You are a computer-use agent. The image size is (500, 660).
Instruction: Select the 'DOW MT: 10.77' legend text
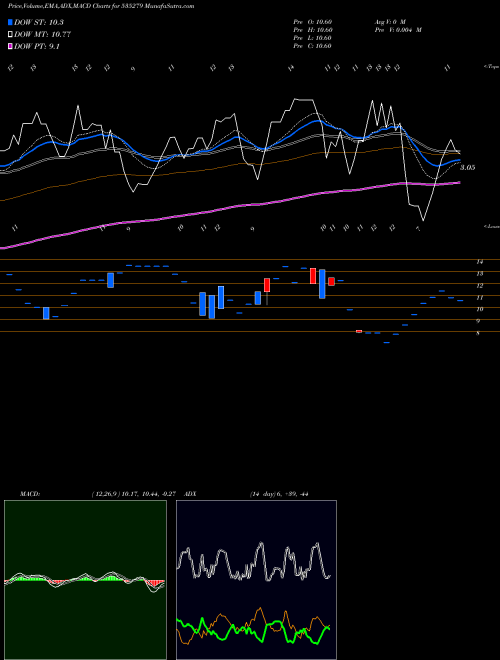point(42,35)
